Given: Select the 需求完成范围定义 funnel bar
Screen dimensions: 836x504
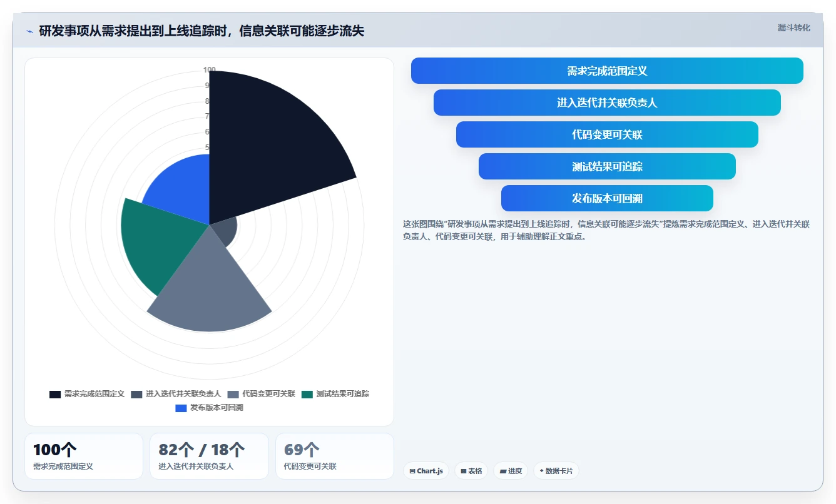Looking at the screenshot, I should click(x=607, y=71).
